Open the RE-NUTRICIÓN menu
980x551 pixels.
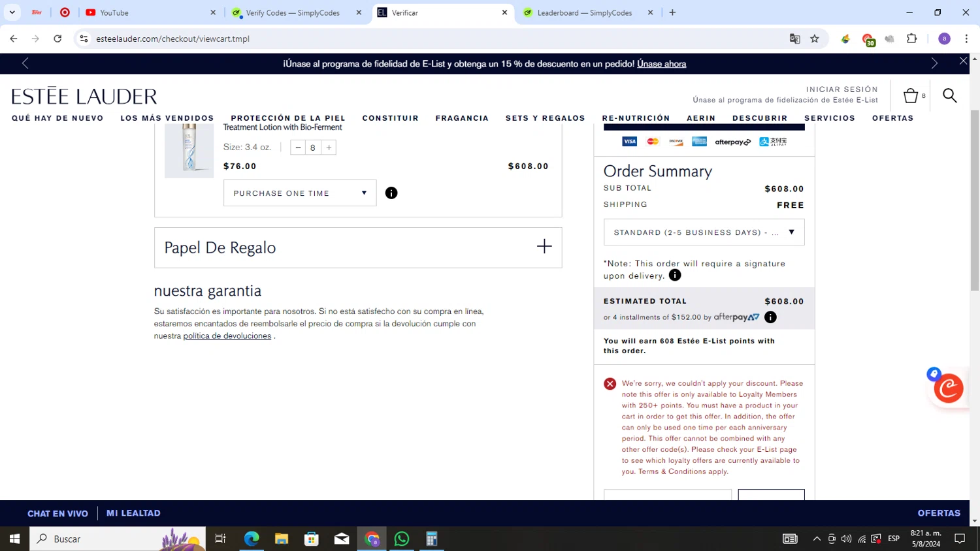point(636,118)
